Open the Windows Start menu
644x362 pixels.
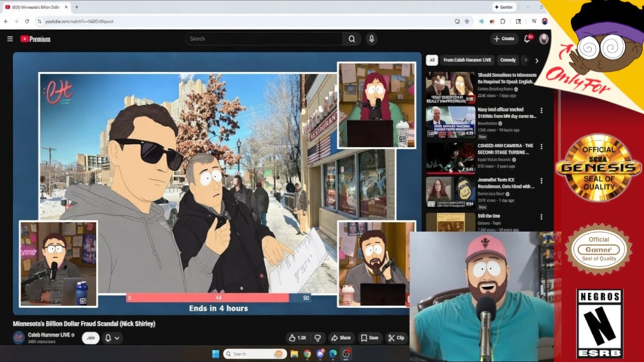click(x=215, y=354)
